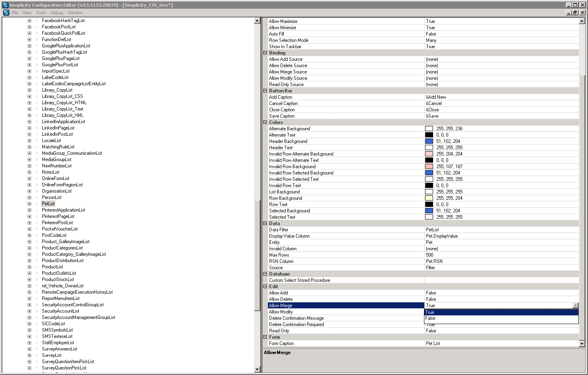
Task: Select the Allow Add property row
Action: click(423, 293)
